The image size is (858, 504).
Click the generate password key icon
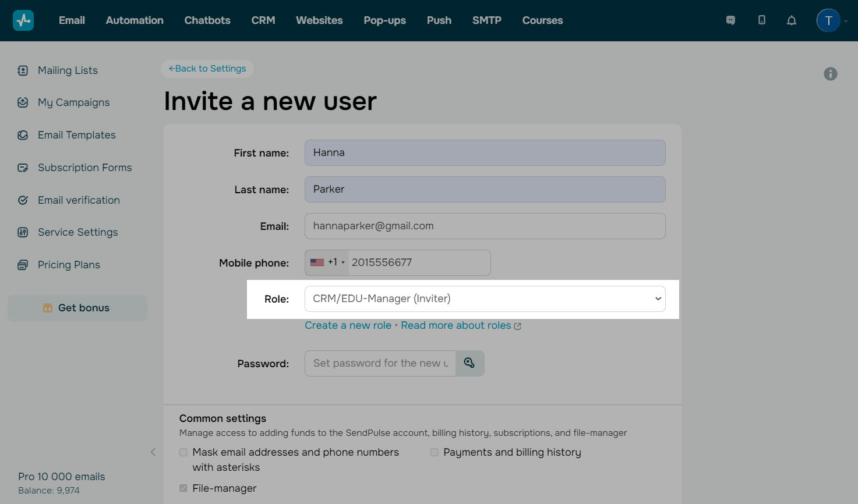(469, 363)
